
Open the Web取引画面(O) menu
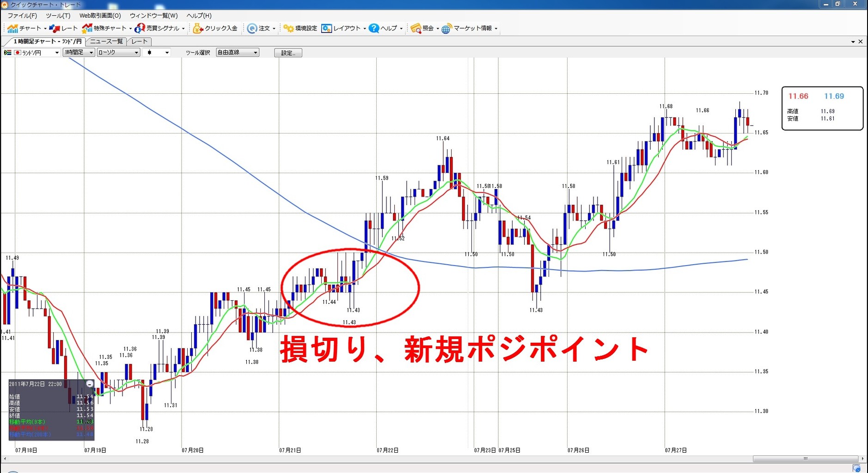click(x=100, y=16)
